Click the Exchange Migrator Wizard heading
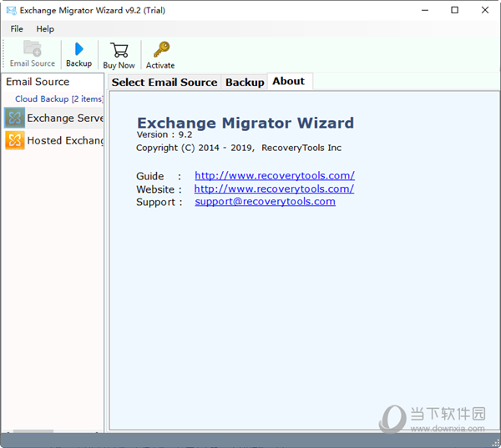Viewport: 501px width, 448px height. [245, 123]
